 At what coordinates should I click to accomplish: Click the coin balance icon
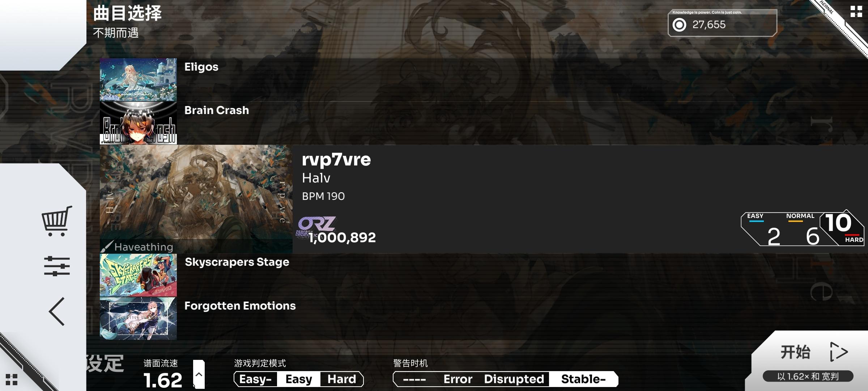tap(679, 25)
